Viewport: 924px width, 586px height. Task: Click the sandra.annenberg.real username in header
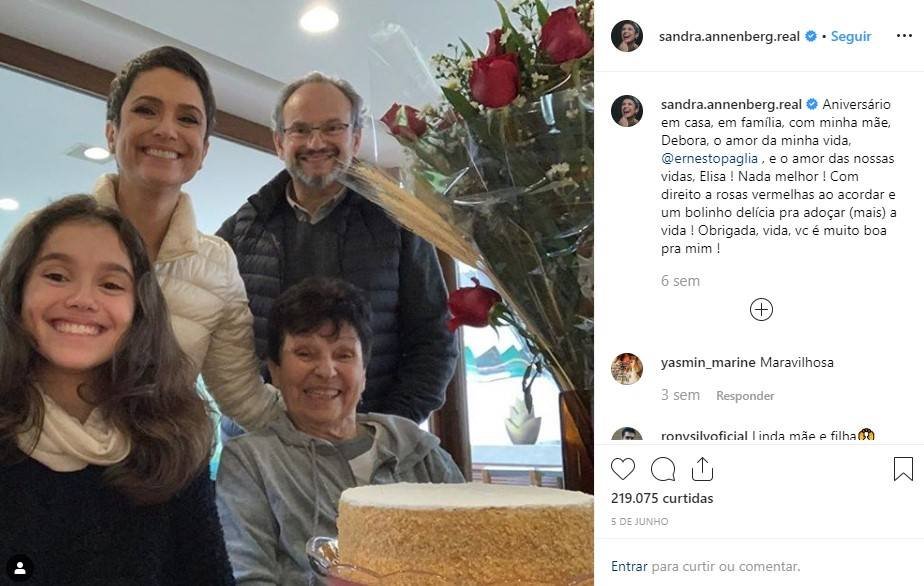tap(729, 36)
